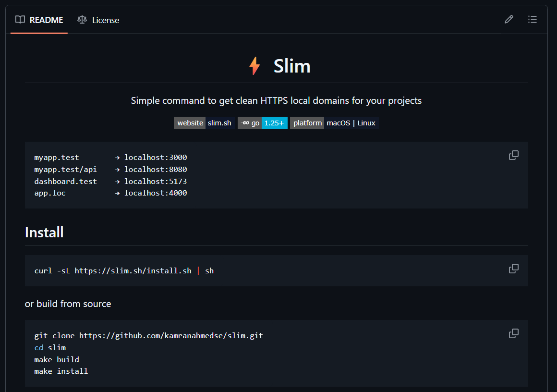Open the website slim.sh badge
The height and width of the screenshot is (392, 557).
click(x=204, y=123)
